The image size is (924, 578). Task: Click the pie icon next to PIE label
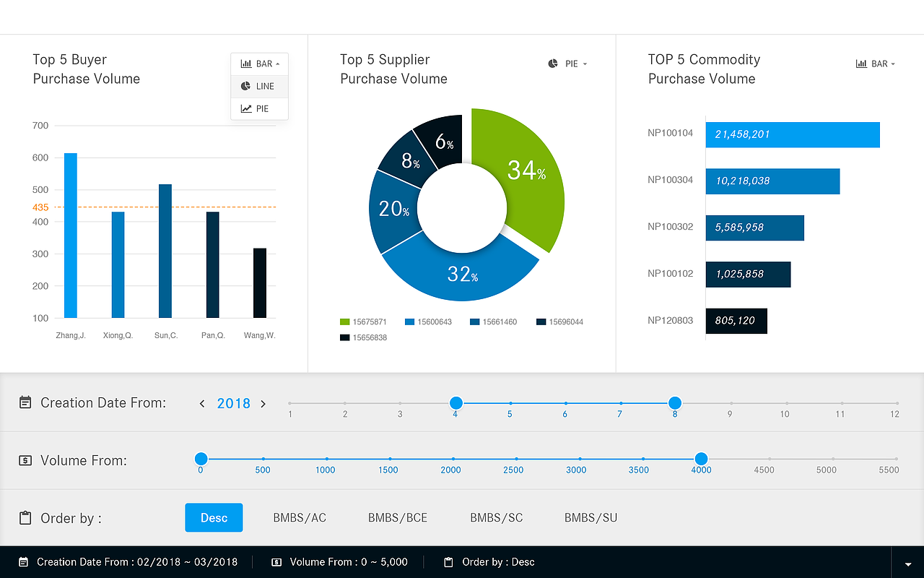(553, 64)
